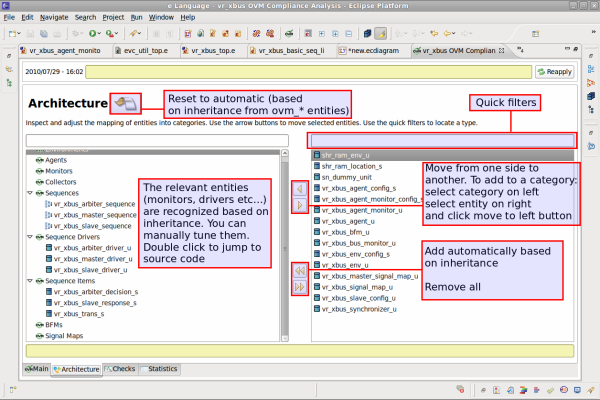
Task: Click the Debug bug icon in the toolbar
Action: (76, 34)
